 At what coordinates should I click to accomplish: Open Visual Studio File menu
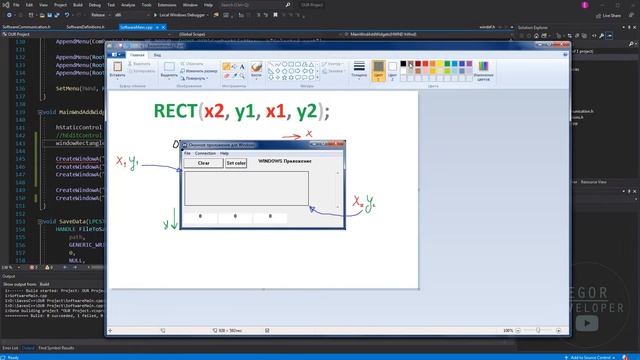click(x=16, y=5)
